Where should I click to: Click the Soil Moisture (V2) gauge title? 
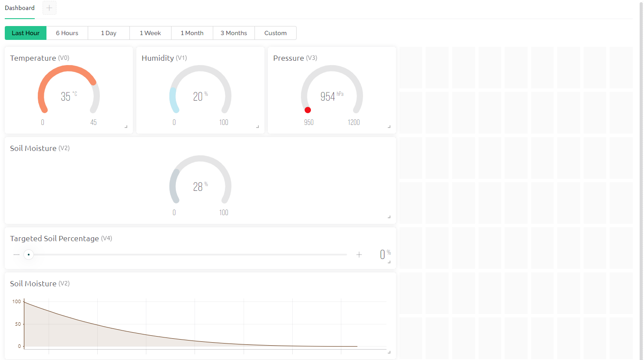tap(40, 148)
